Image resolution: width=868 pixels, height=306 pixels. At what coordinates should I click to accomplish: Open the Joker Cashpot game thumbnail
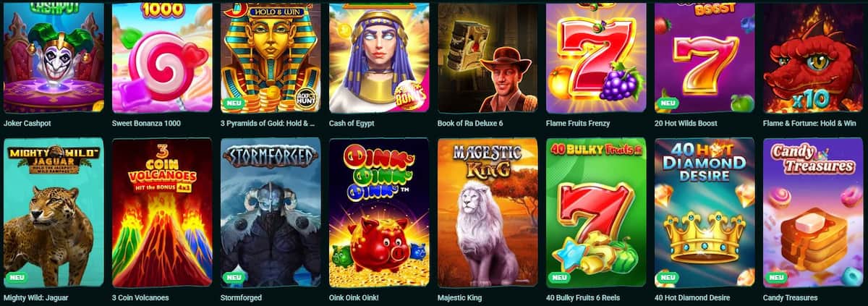tap(54, 57)
